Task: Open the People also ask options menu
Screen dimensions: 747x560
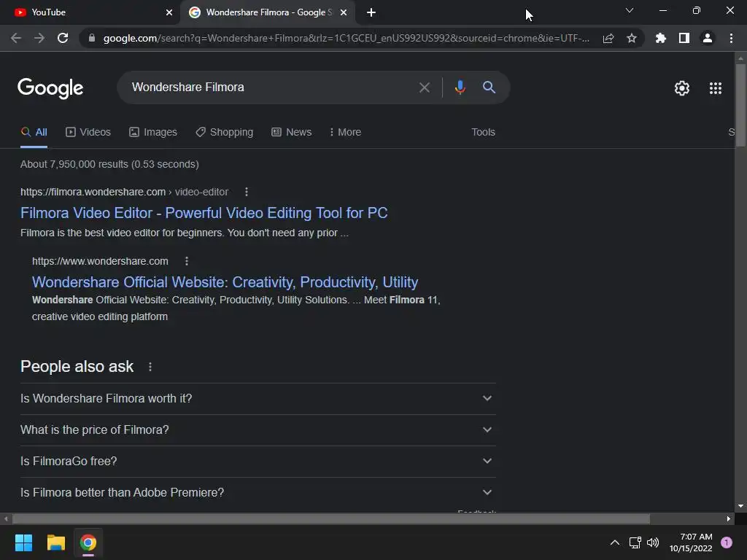Action: pos(150,367)
